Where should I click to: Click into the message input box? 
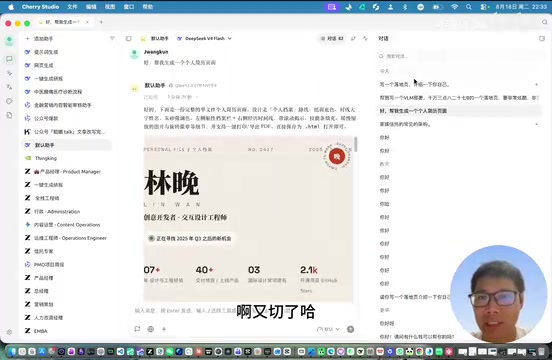pyautogui.click(x=243, y=310)
